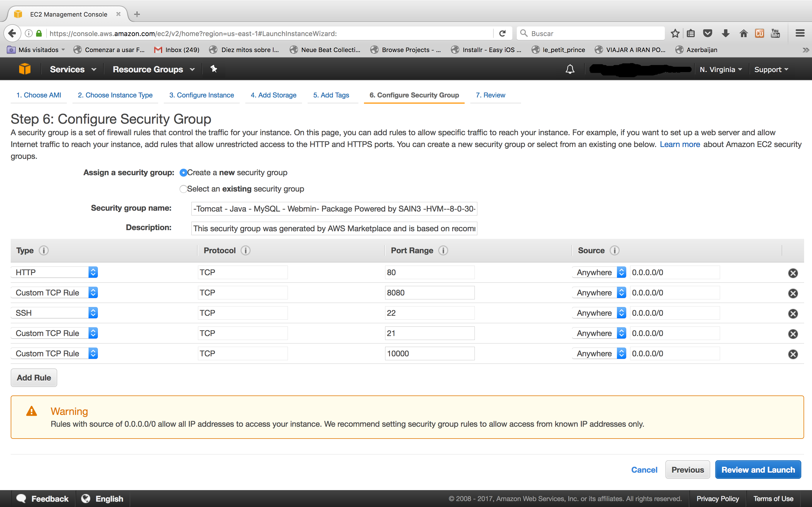Click the pin shortcut icon in navbar

click(x=214, y=69)
